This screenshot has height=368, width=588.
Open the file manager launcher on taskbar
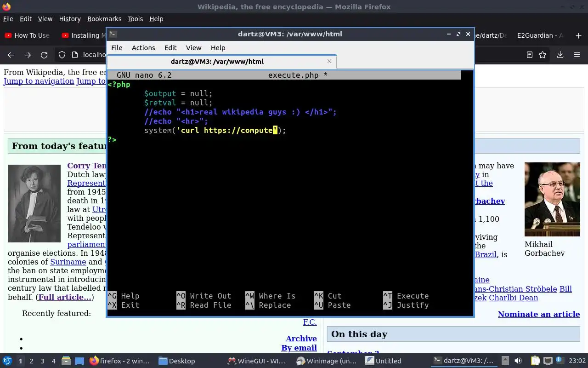pos(66,361)
